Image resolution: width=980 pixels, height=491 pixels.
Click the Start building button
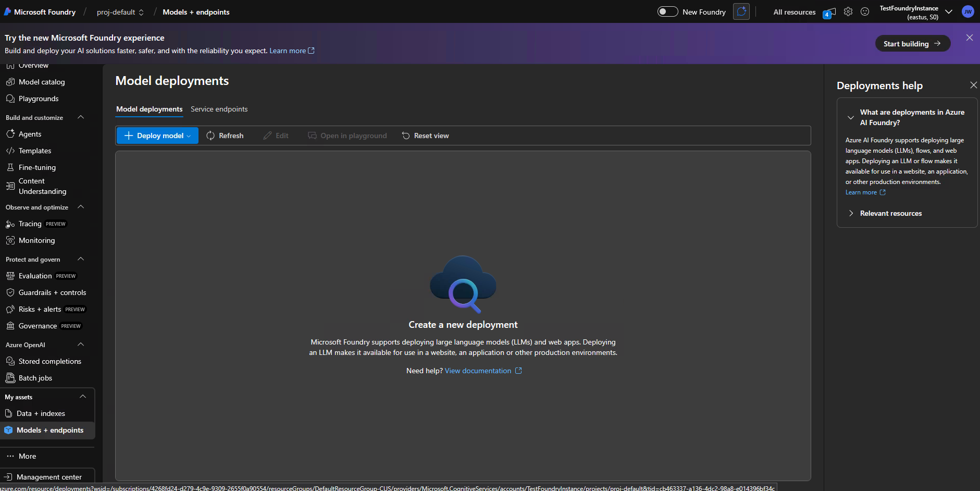(913, 44)
